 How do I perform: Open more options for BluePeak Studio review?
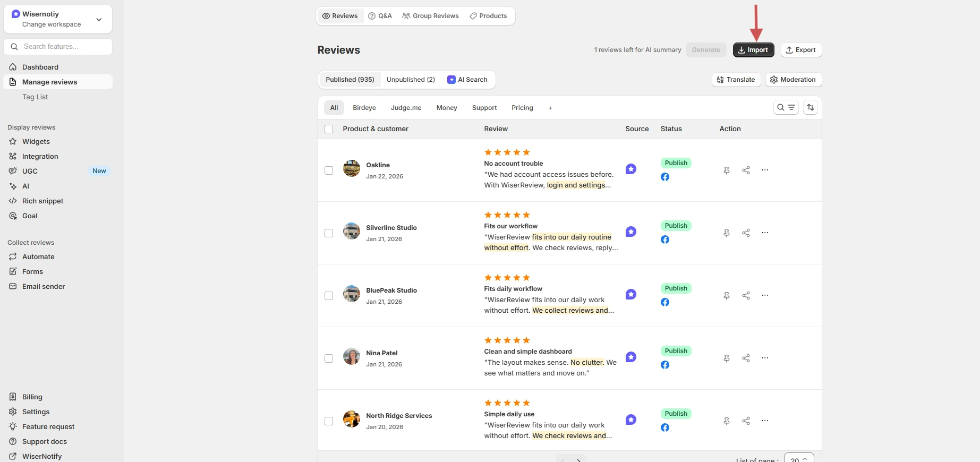tap(765, 295)
